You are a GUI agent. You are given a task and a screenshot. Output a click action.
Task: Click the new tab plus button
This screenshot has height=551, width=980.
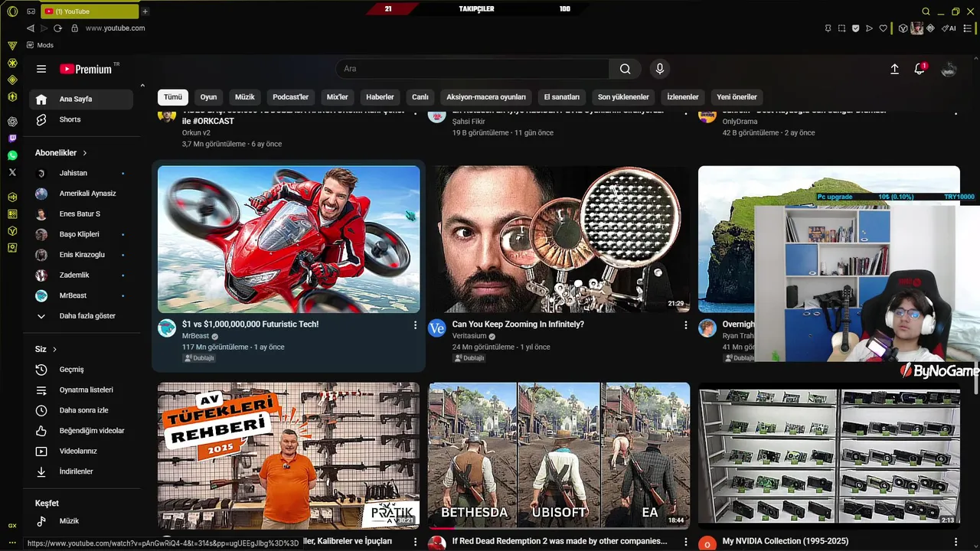[145, 11]
